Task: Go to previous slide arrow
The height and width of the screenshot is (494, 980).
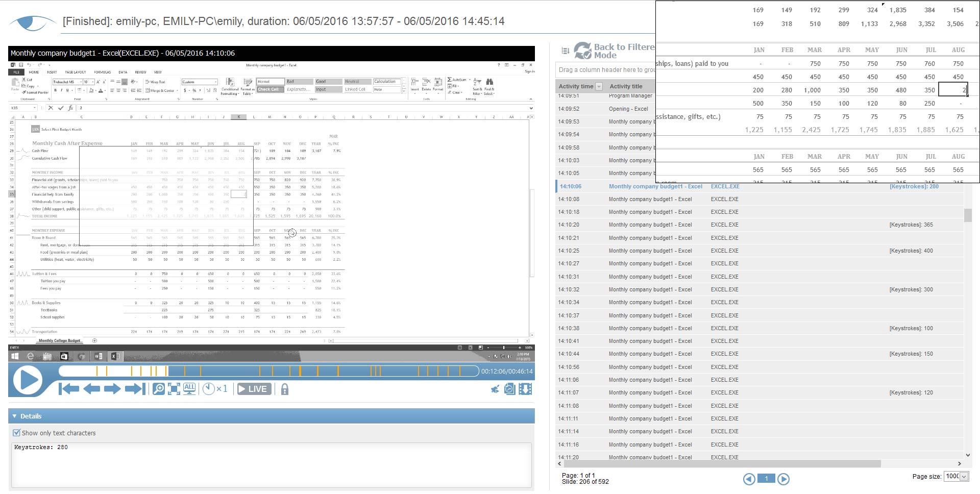Action: pos(91,389)
